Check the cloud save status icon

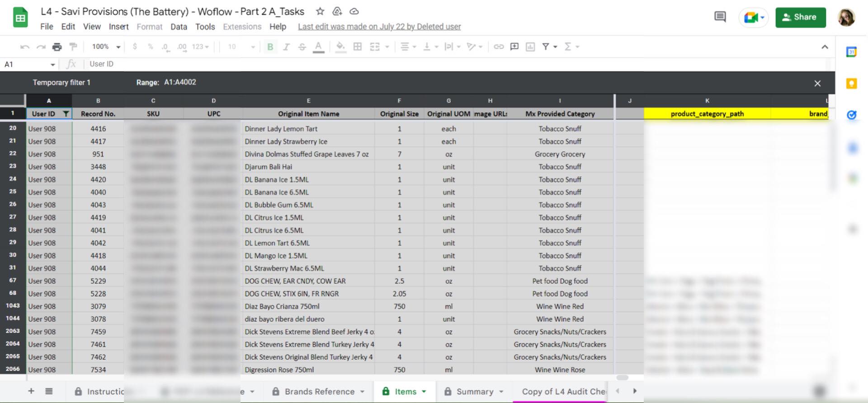pyautogui.click(x=354, y=11)
